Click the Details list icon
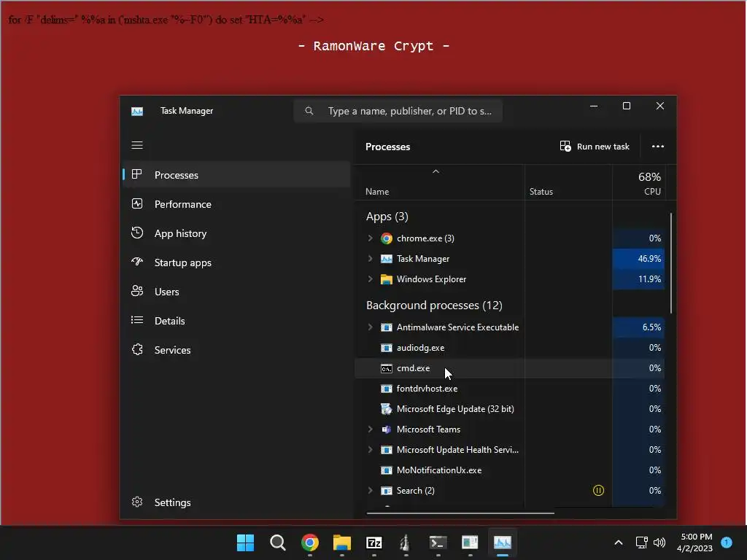The width and height of the screenshot is (747, 560). coord(136,320)
